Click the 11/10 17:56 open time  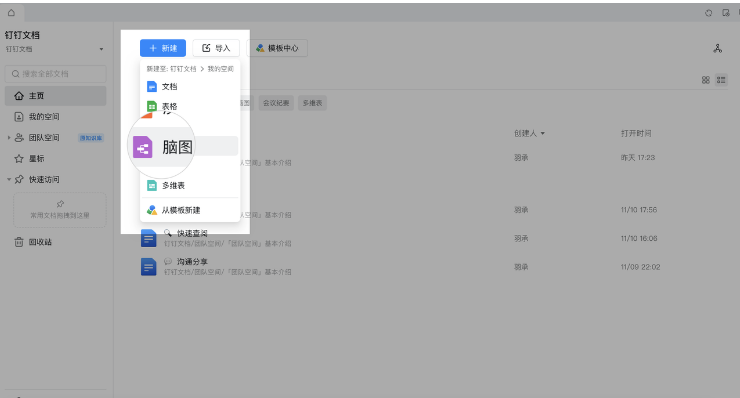639,210
